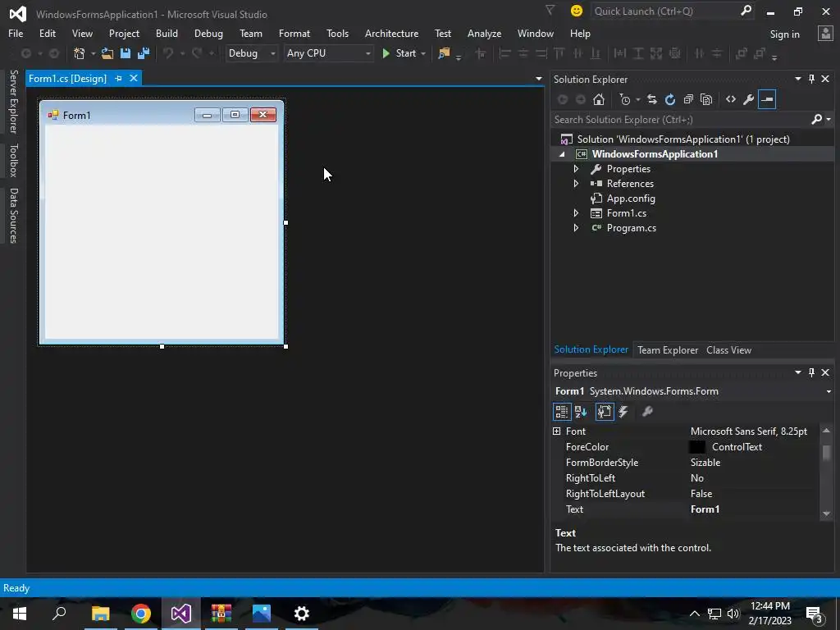The image size is (840, 630).
Task: Click the Open File folder icon
Action: point(107,53)
